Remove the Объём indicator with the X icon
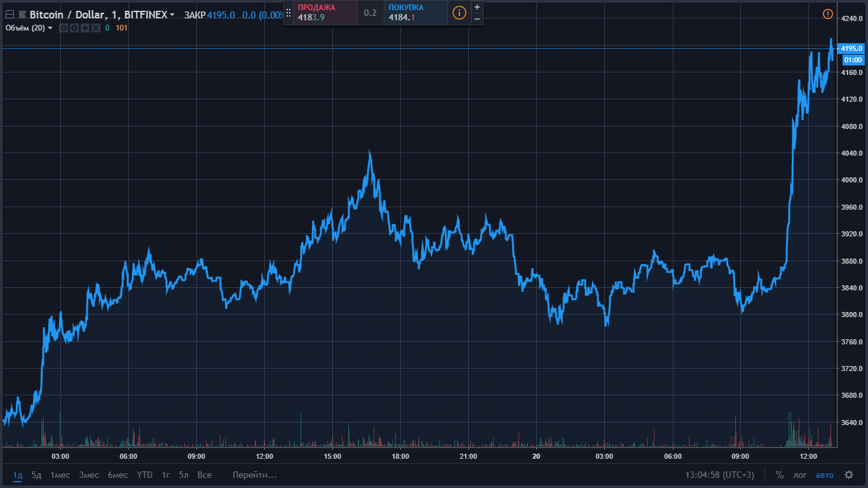 tap(96, 28)
